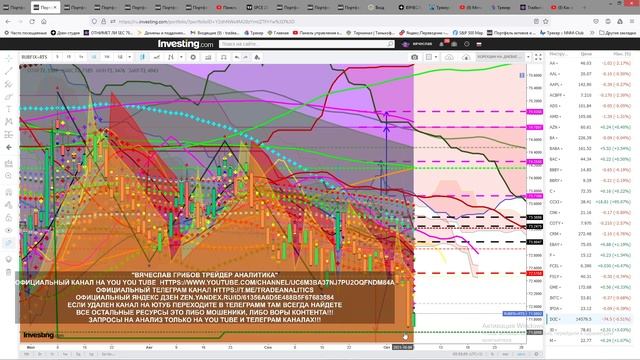Open axis settings gear at bottom right
Viewport: 640px width, 360px height.
(536, 354)
